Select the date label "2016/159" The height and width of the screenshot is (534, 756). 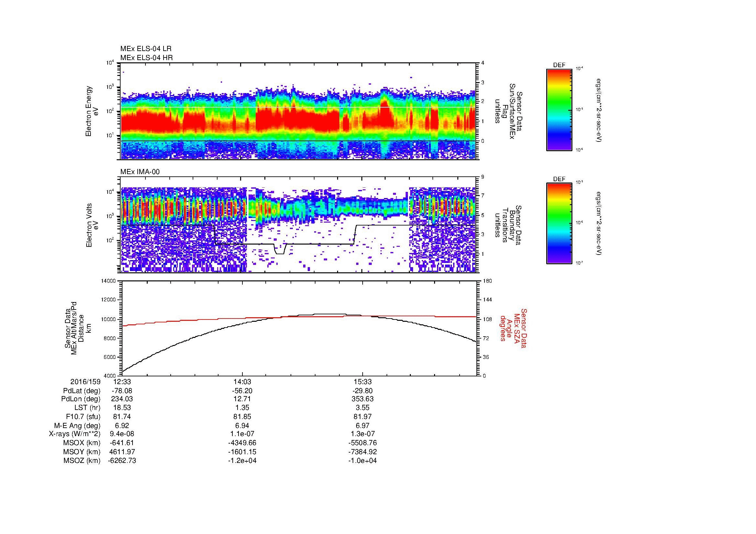point(85,382)
